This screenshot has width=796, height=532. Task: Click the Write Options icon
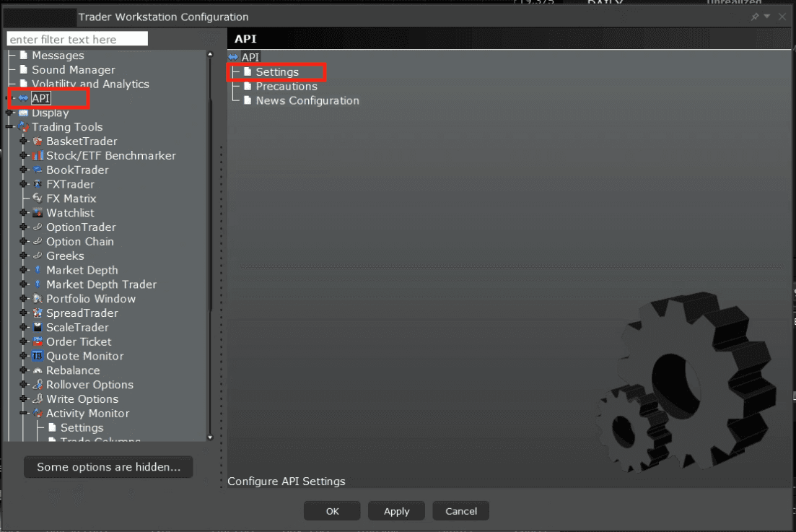(x=38, y=398)
